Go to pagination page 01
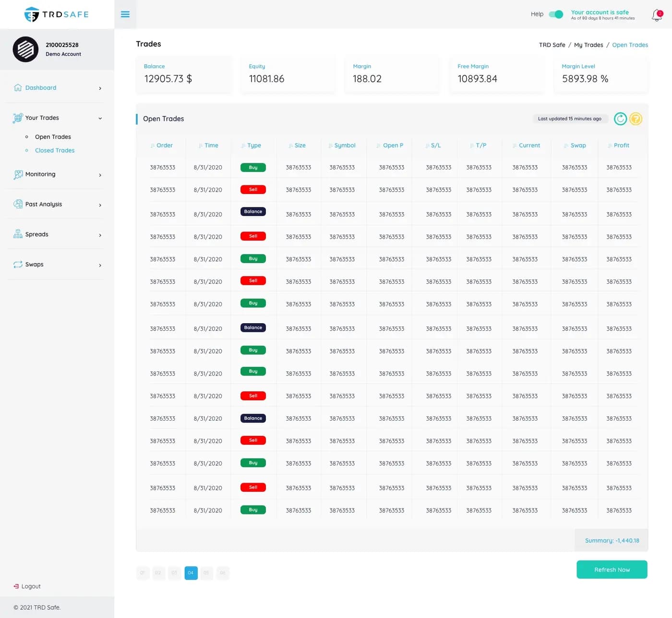 (143, 573)
